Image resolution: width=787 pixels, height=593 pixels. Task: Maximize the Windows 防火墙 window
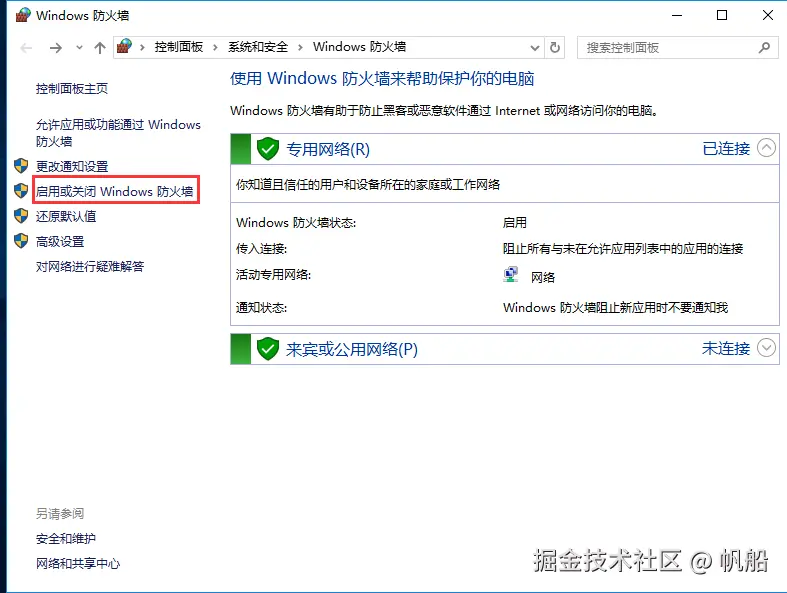(x=722, y=16)
